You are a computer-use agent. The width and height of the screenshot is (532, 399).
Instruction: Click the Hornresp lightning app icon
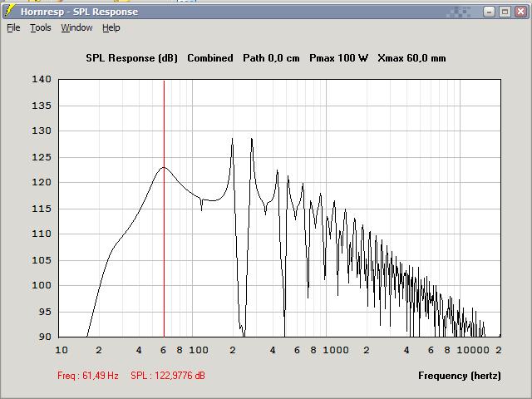point(10,11)
